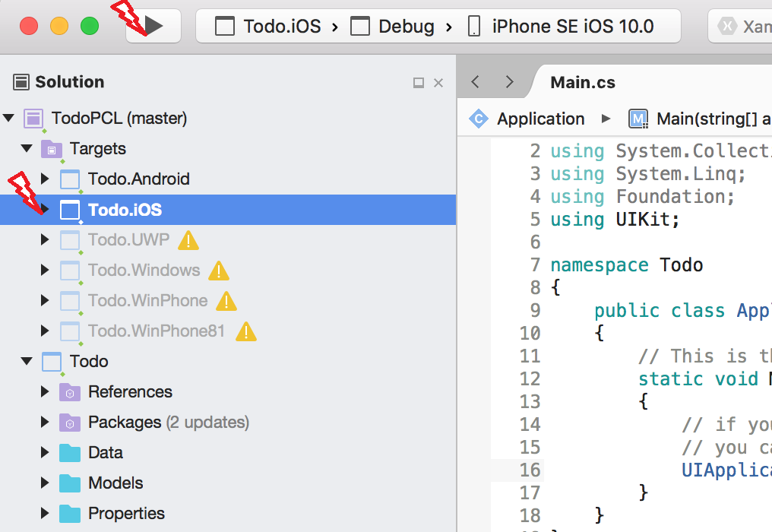
Task: Expand the Todo.WinPhone project
Action: click(x=45, y=300)
